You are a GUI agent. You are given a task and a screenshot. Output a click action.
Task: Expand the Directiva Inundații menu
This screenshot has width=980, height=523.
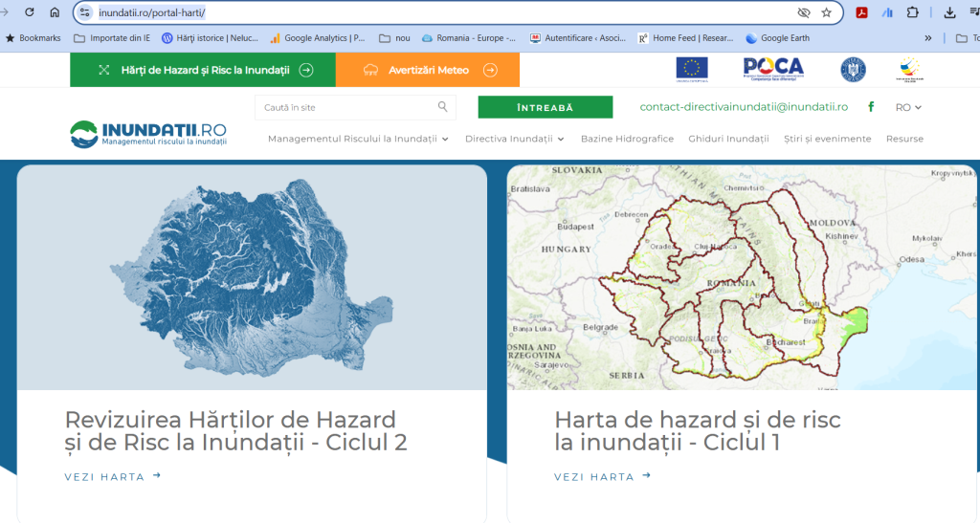(x=514, y=139)
